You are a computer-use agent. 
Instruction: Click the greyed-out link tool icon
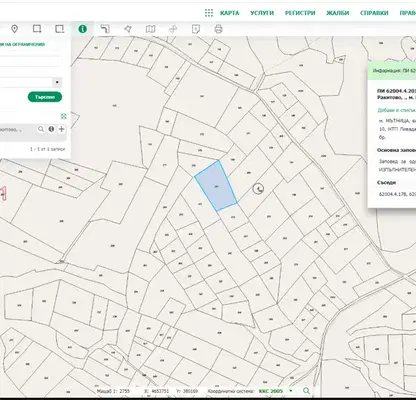173,29
